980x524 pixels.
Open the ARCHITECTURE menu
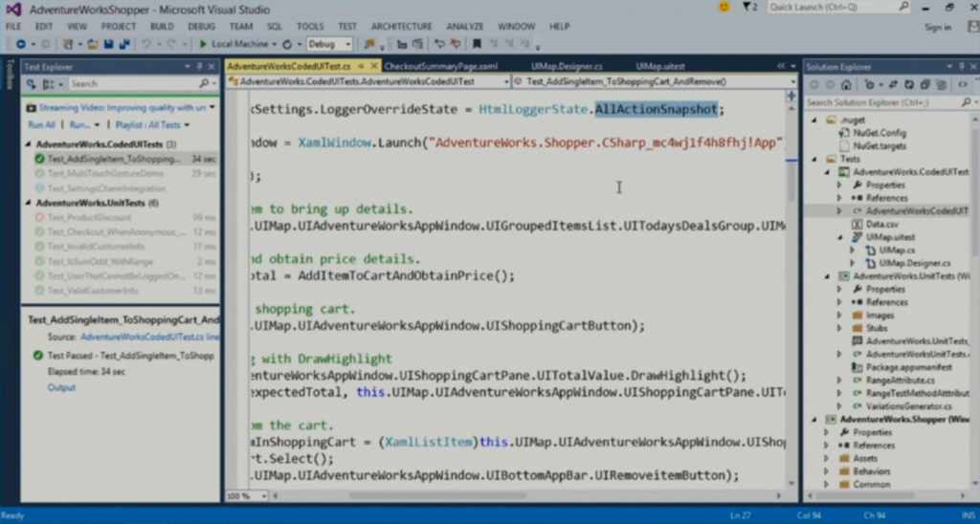click(x=401, y=26)
